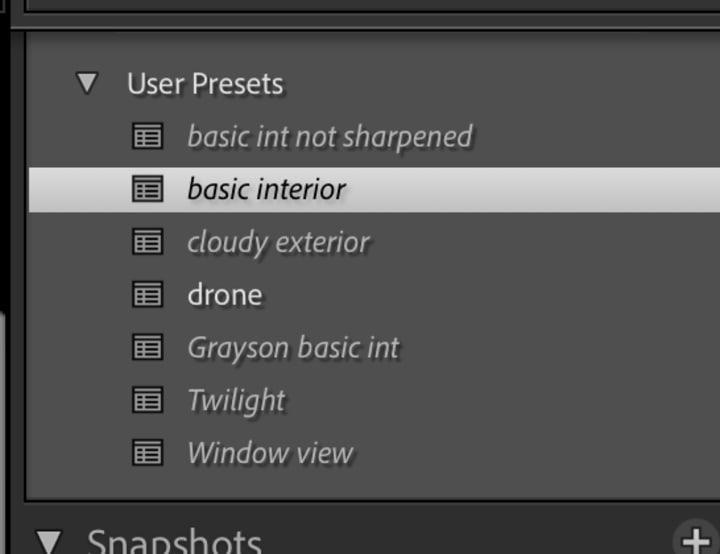Choose the Grayson basic int preset
The image size is (720, 554).
293,348
